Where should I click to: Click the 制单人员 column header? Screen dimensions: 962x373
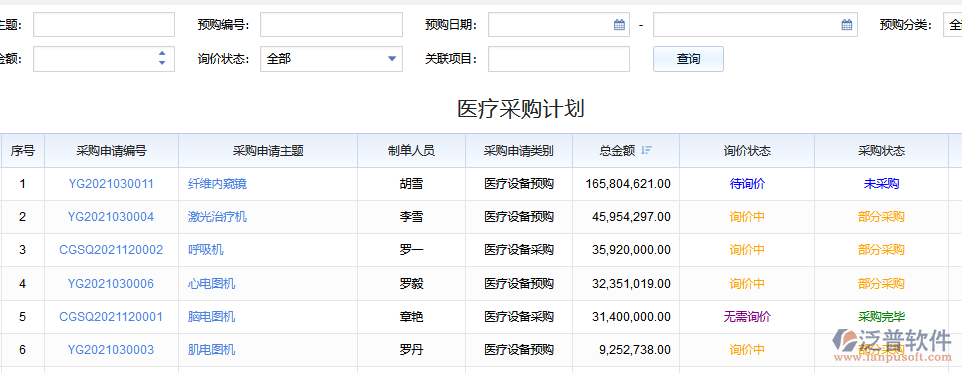pyautogui.click(x=411, y=150)
